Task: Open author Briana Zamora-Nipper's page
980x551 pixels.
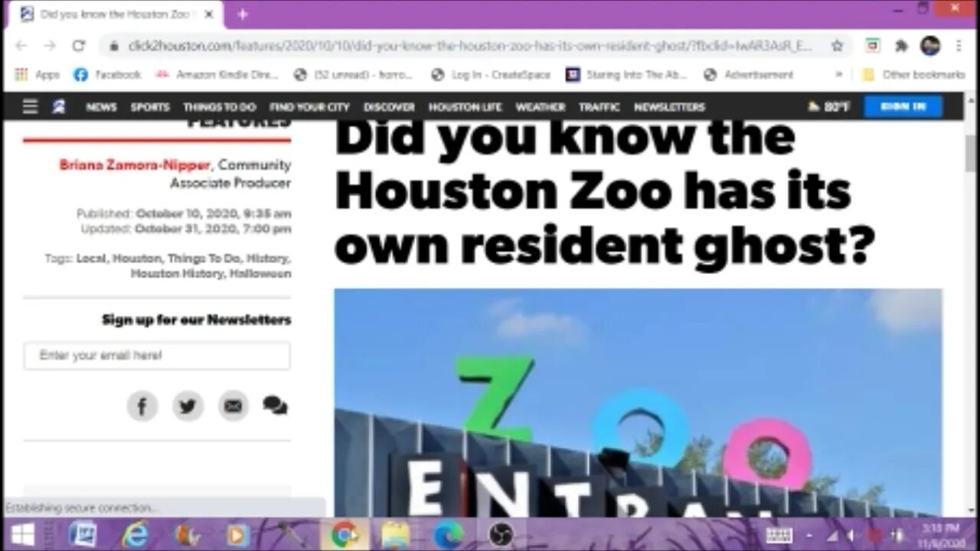Action: (133, 165)
